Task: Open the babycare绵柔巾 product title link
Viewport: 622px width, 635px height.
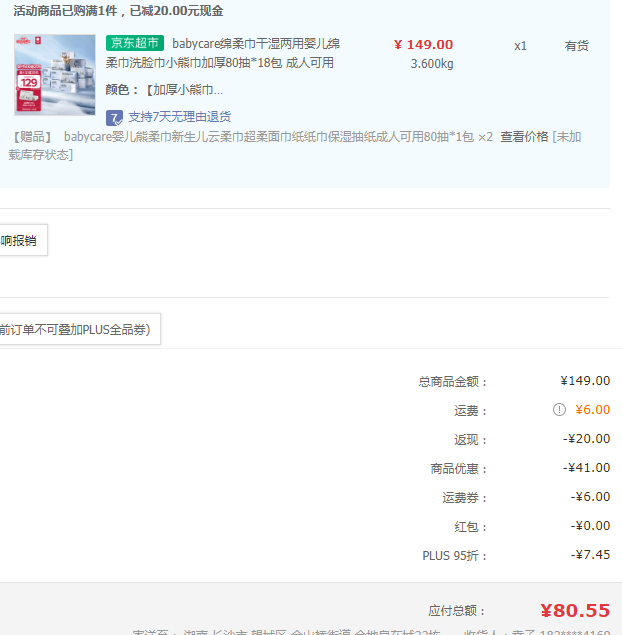Action: pos(223,53)
